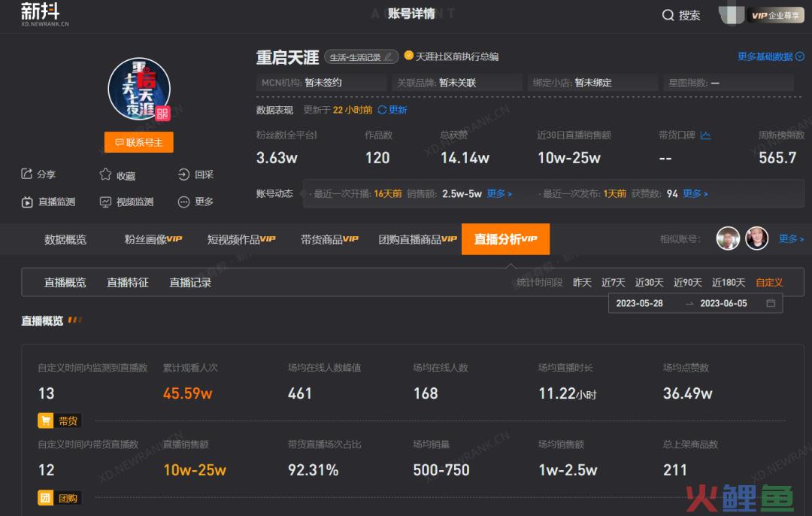The width and height of the screenshot is (812, 516).
Task: Click the 联系号主 button
Action: (138, 142)
